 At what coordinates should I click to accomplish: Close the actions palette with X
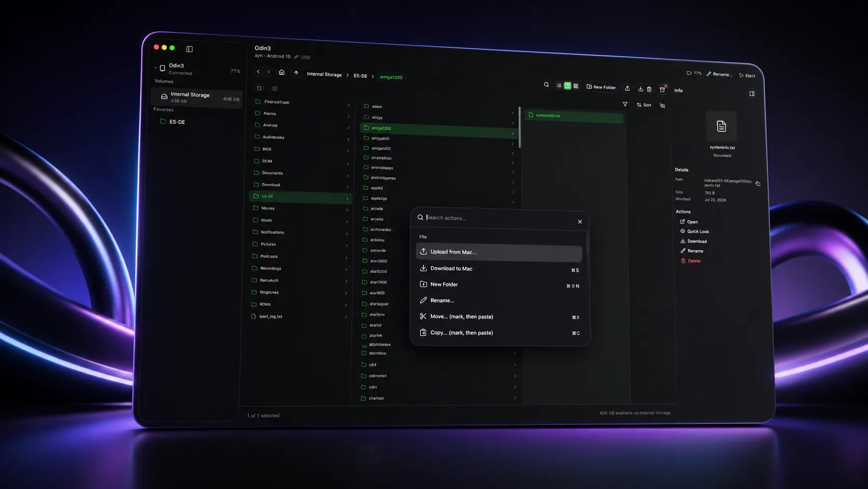pos(580,222)
